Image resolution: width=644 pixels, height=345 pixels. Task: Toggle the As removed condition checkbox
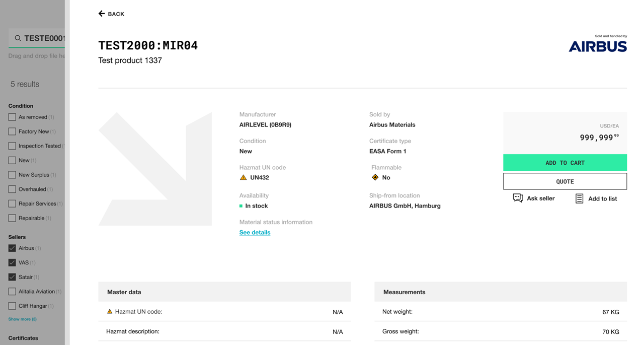click(x=12, y=117)
